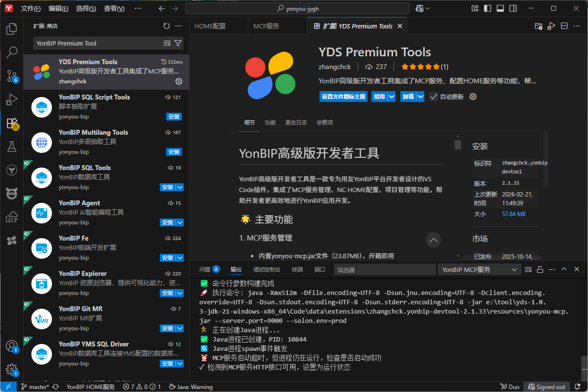The image size is (588, 392).
Task: Open the 选择(S) menu
Action: pos(86,9)
